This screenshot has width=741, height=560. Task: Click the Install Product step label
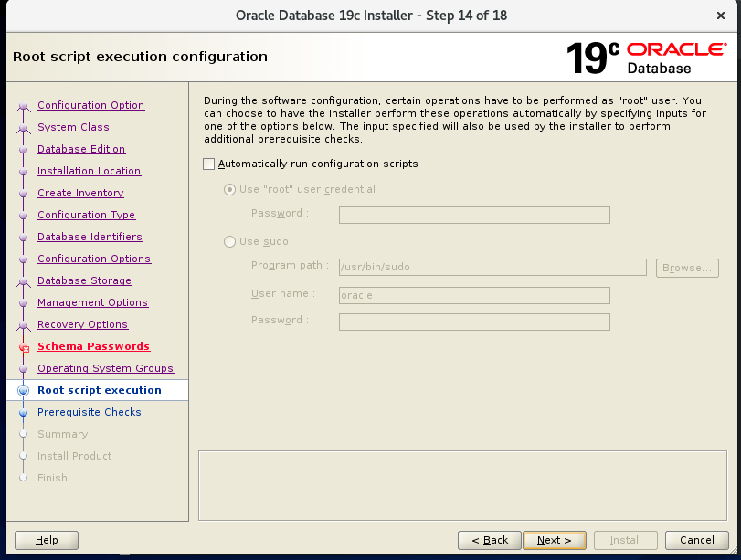pos(74,456)
